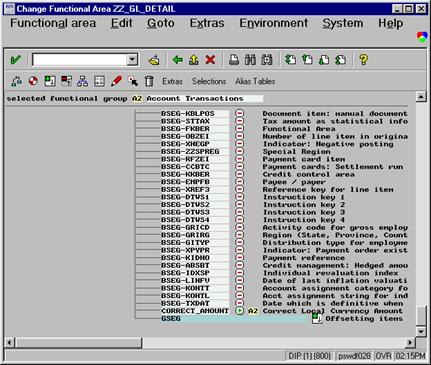Click the OVR status bar indicator
Image resolution: width=431 pixels, height=365 pixels.
(x=383, y=356)
